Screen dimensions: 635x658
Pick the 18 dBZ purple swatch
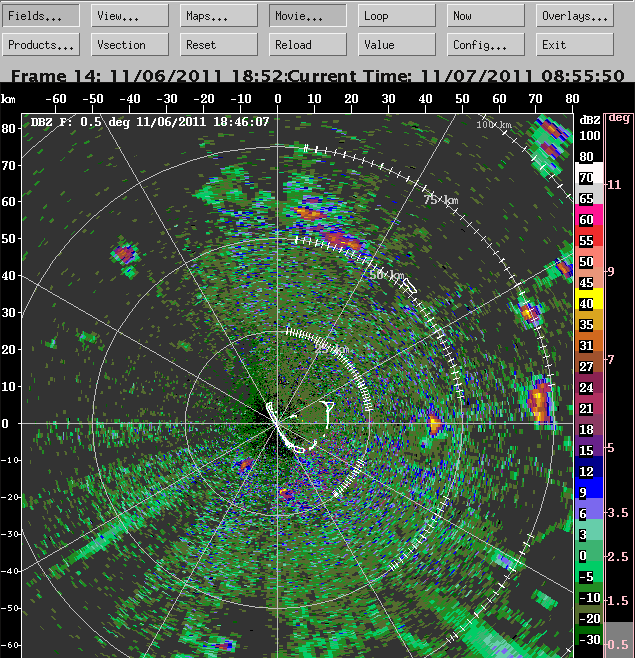point(589,425)
